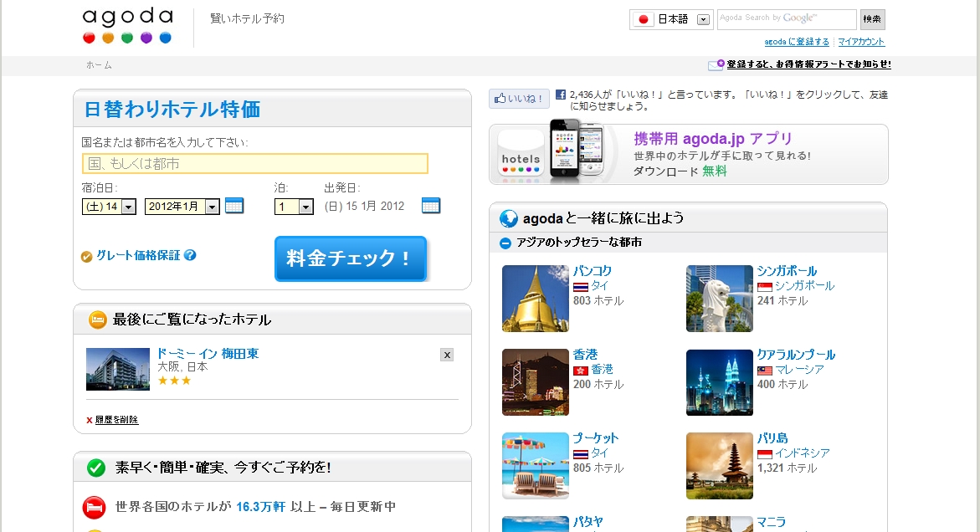Click the Bangkok golden temple thumbnail
Screen dimensions: 980x532
pyautogui.click(x=536, y=299)
